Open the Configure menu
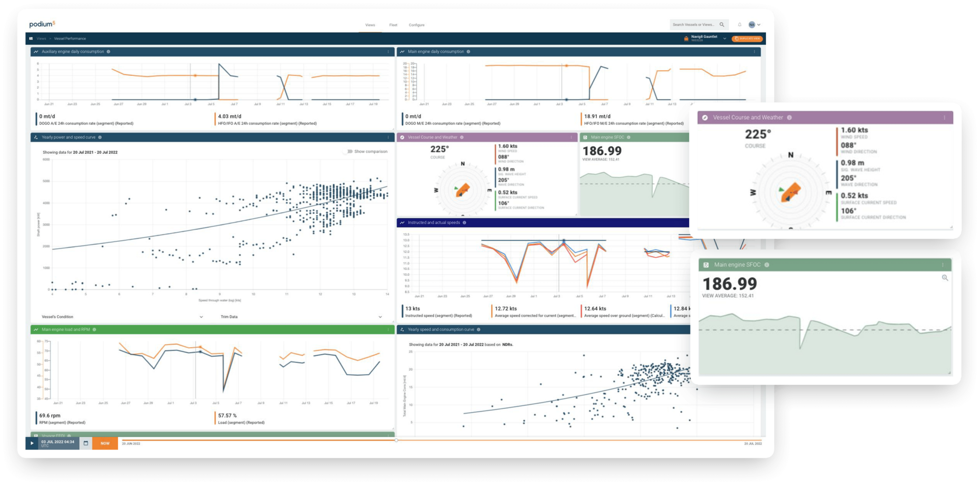This screenshot has height=485, width=980. 416,24
